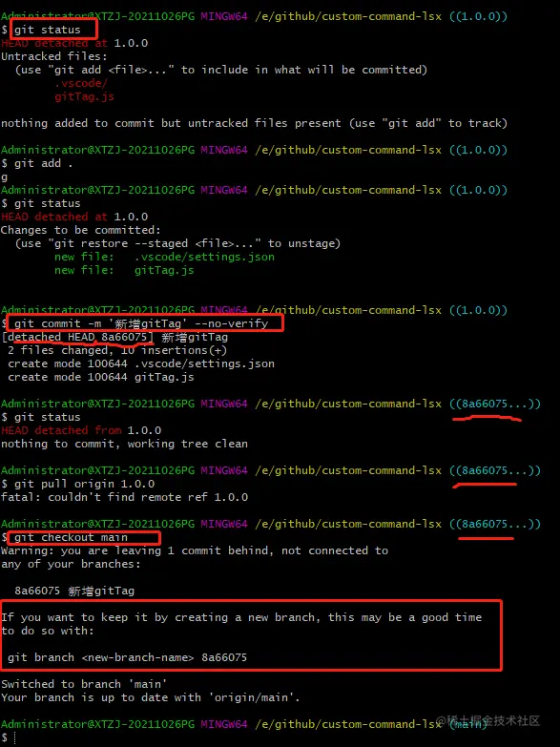Click 'nothing added to commit but untracked files' line

[x=254, y=123]
